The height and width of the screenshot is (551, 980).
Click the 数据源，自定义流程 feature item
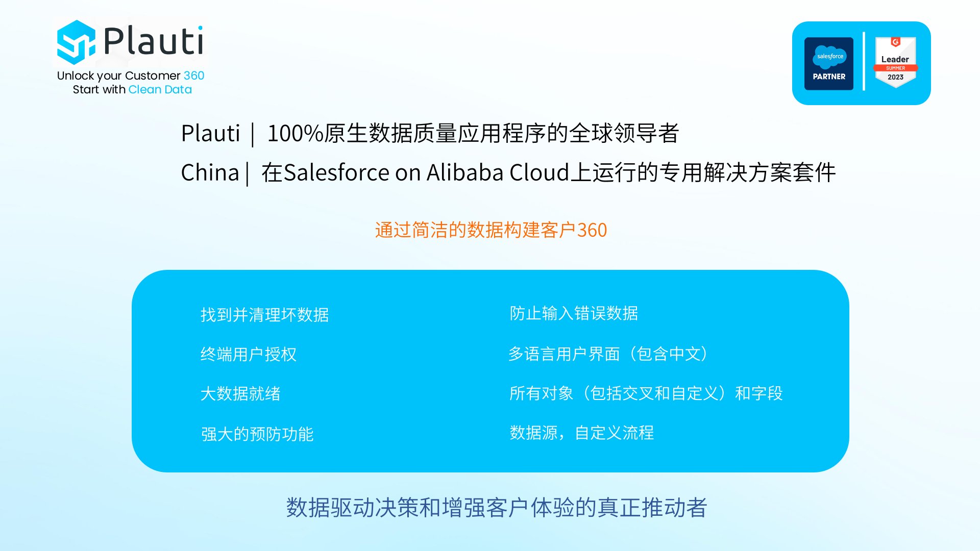(581, 433)
